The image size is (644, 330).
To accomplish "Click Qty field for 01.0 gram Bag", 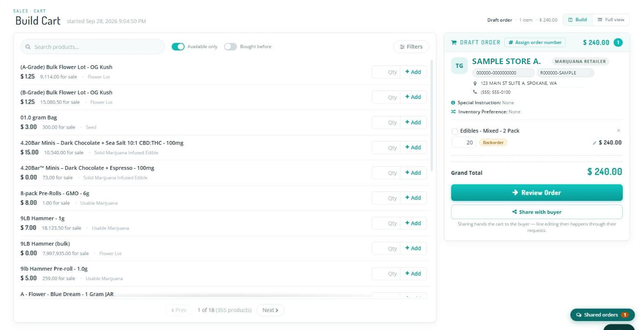I will [386, 123].
